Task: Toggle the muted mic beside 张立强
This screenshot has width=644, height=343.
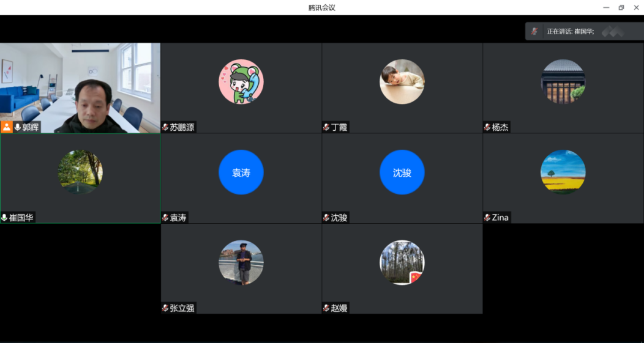Action: tap(165, 308)
